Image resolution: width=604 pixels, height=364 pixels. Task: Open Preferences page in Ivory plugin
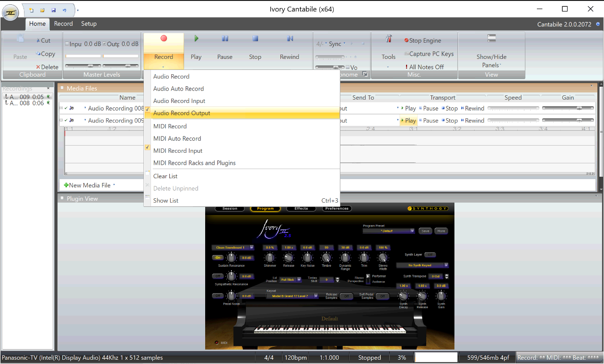pos(337,209)
